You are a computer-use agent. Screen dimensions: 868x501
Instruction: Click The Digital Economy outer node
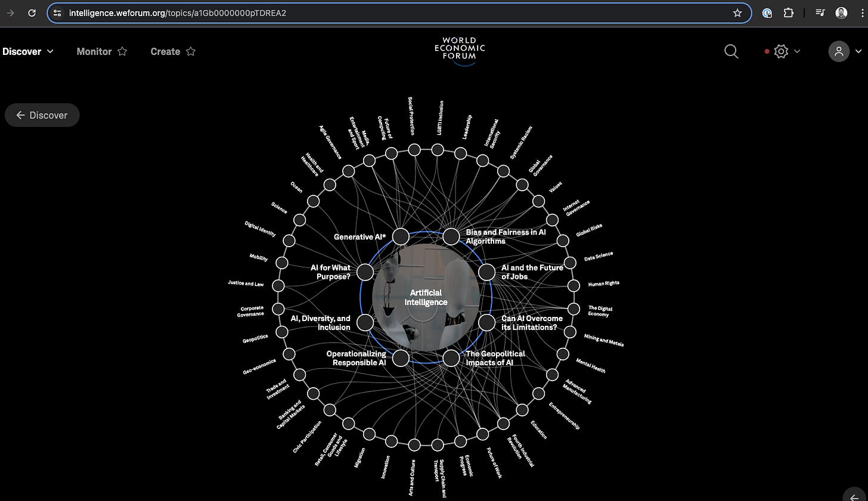tap(573, 309)
